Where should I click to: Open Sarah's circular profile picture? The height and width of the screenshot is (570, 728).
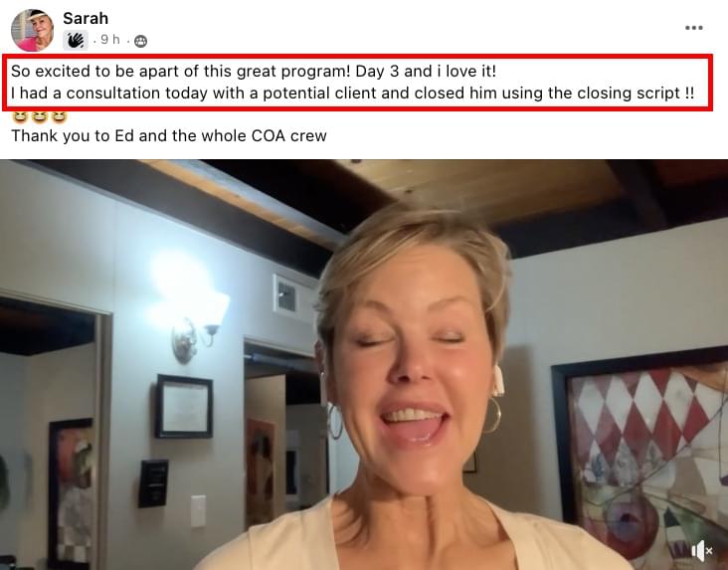32,30
